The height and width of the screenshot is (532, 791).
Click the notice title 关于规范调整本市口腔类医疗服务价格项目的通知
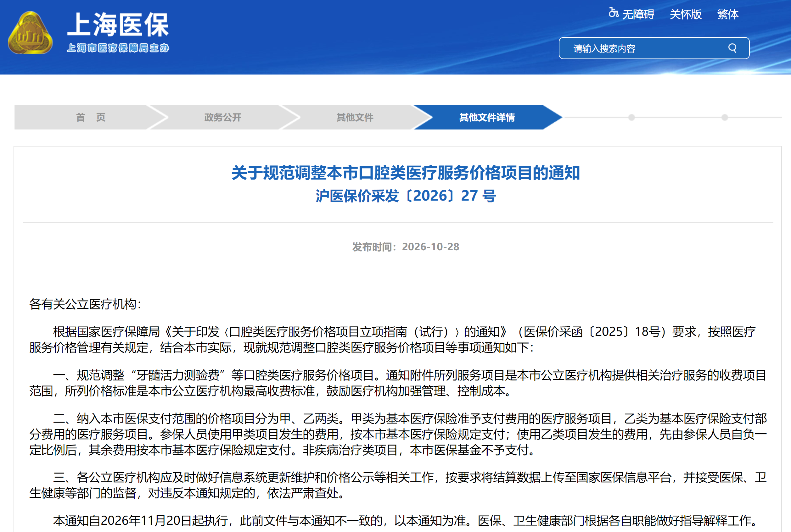(405, 173)
